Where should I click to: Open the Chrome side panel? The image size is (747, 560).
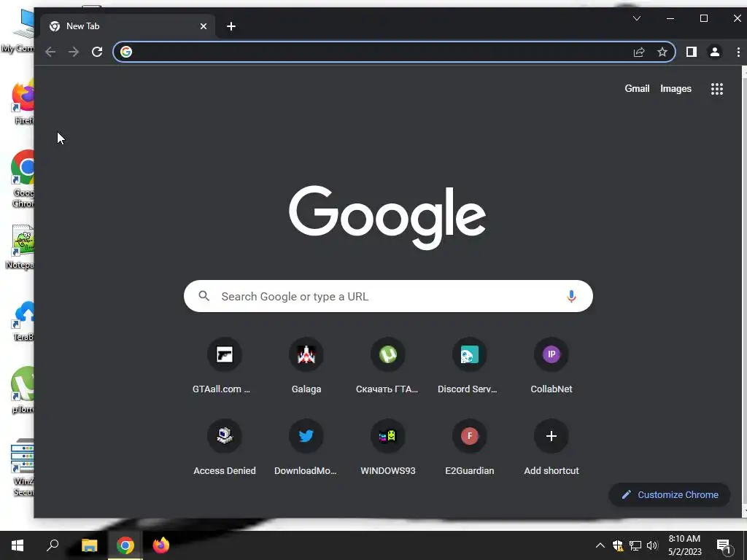pos(692,52)
